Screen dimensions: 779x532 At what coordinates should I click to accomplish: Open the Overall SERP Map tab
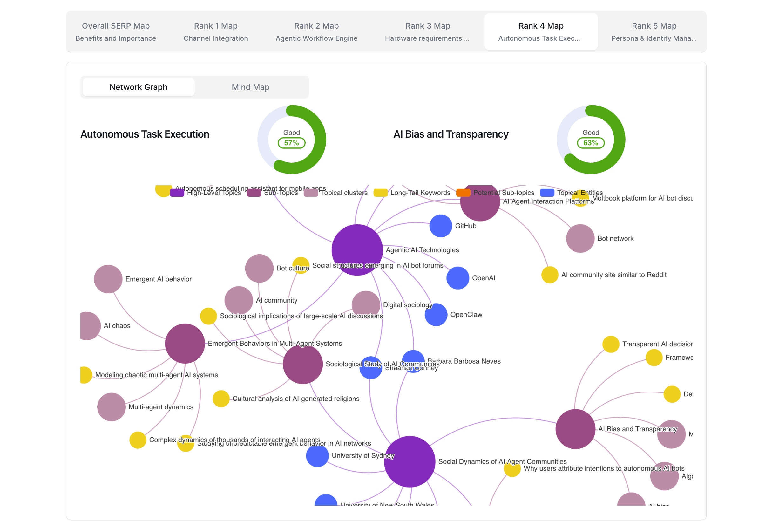(x=116, y=31)
